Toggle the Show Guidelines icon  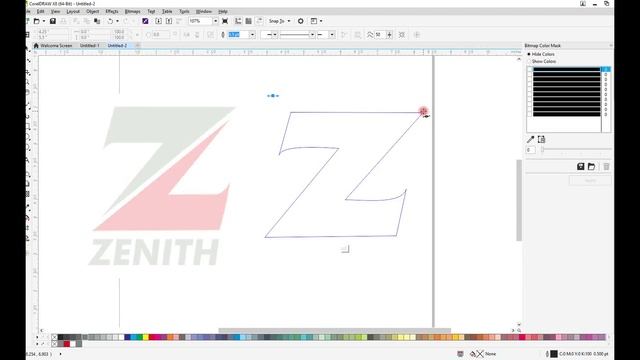(x=259, y=21)
